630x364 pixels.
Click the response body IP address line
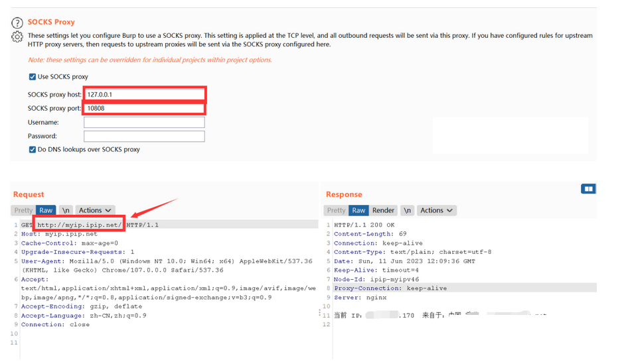coord(440,316)
